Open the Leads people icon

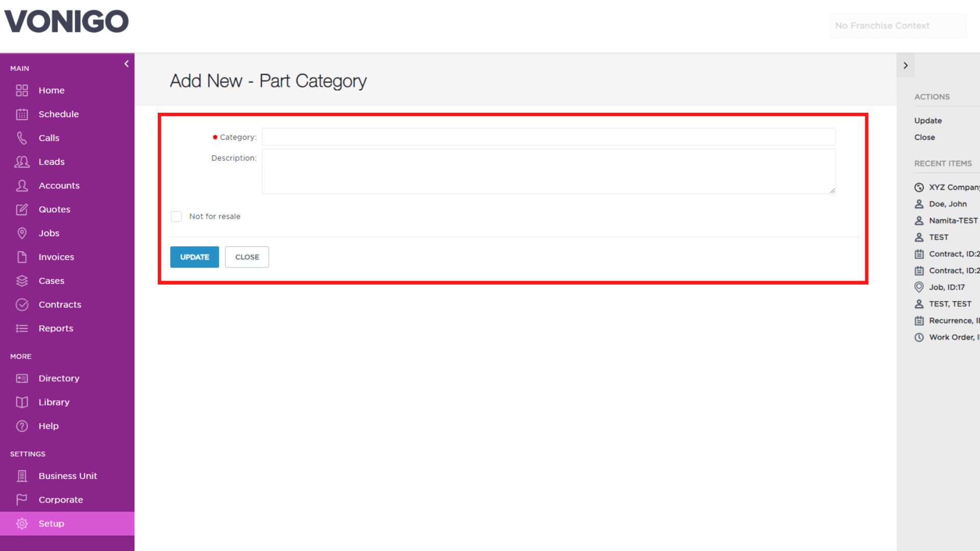click(x=22, y=162)
